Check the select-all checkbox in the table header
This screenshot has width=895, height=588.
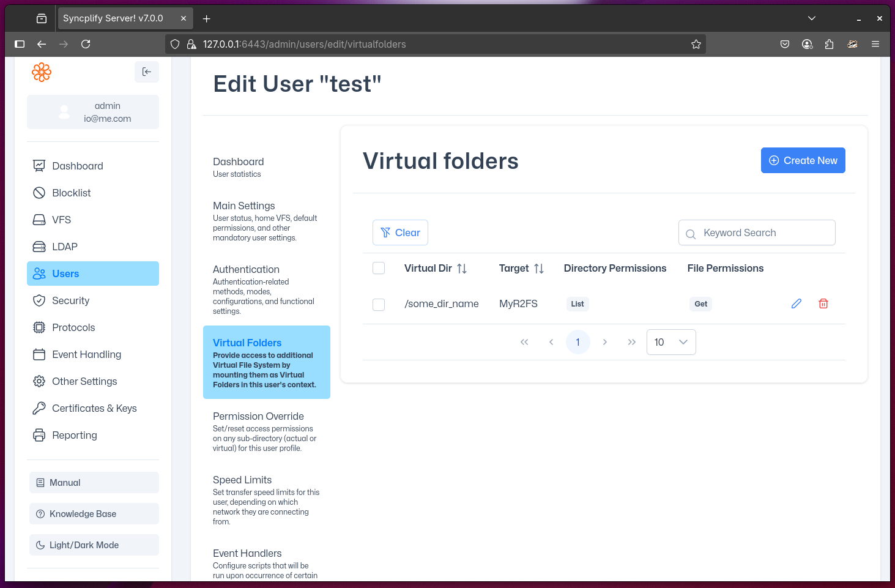pos(378,267)
